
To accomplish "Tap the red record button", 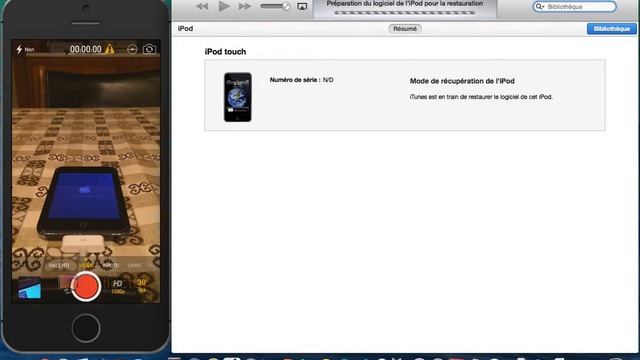I will (x=86, y=287).
